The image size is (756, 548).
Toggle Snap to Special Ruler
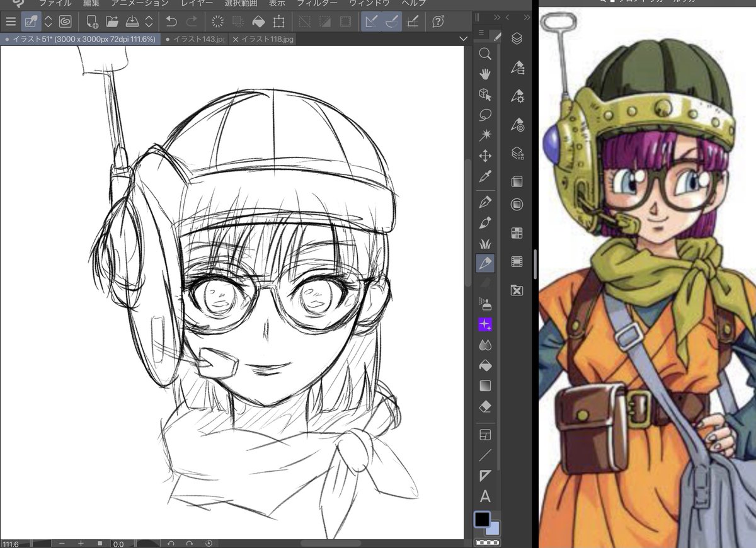tap(391, 21)
